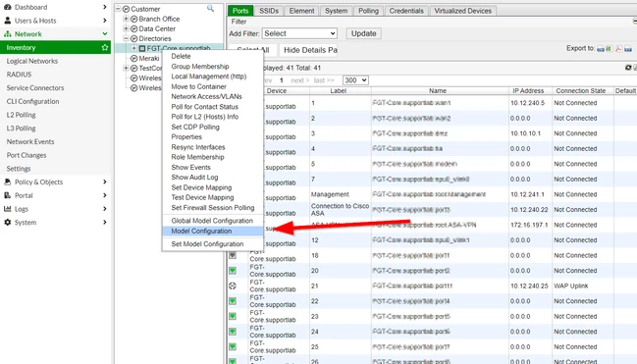Sort by the IP Address column header
This screenshot has height=364, width=637.
coord(528,91)
